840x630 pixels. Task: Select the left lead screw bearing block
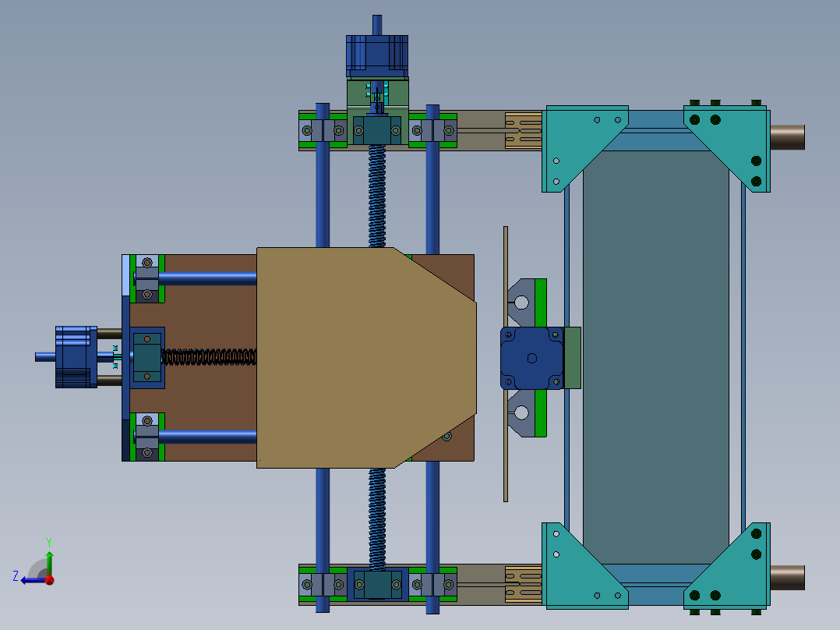(x=146, y=358)
